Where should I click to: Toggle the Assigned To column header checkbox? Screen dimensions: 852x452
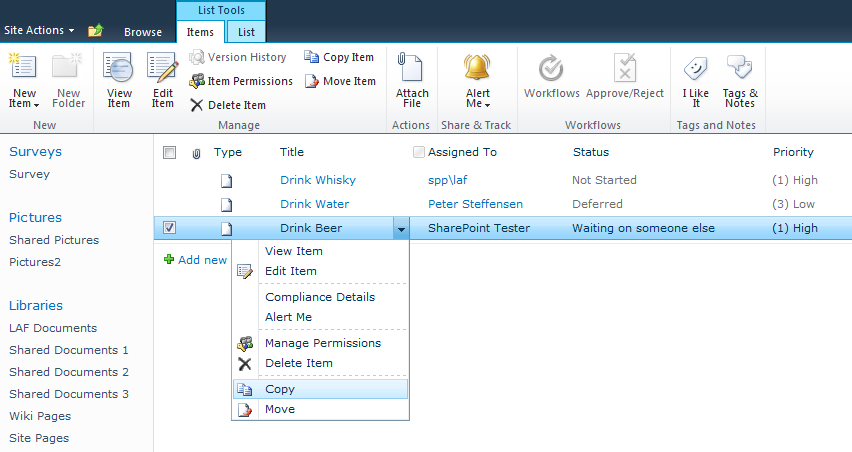click(418, 152)
